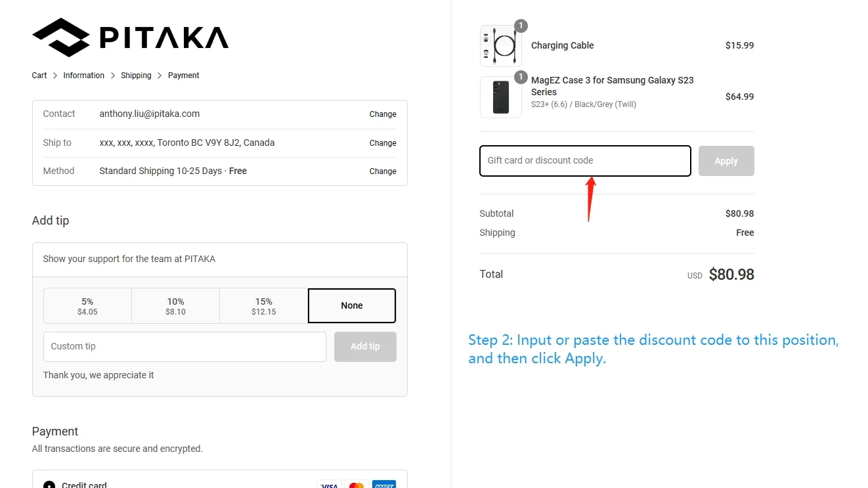Return to Shipping breadcrumb step
This screenshot has width=868, height=488.
pyautogui.click(x=136, y=76)
